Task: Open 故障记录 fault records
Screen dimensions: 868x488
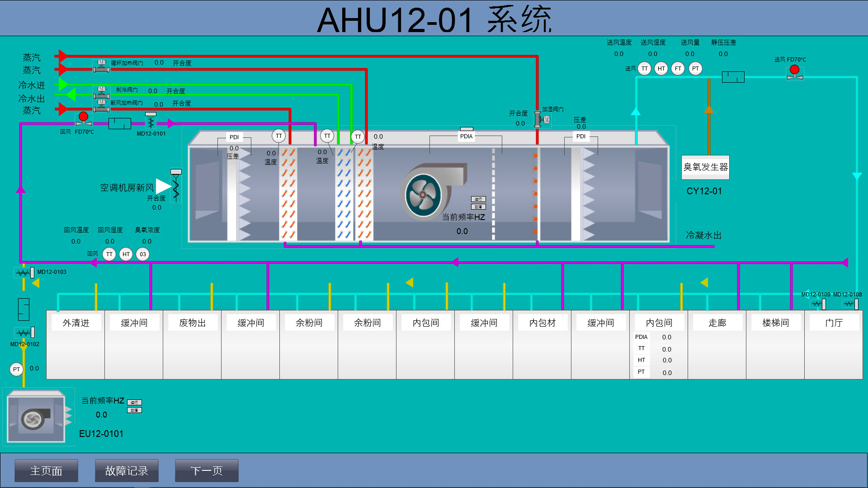Action: click(127, 471)
